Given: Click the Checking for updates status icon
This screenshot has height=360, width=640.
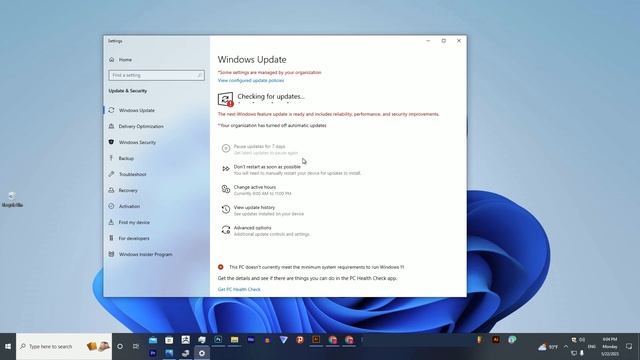Looking at the screenshot, I should [225, 99].
